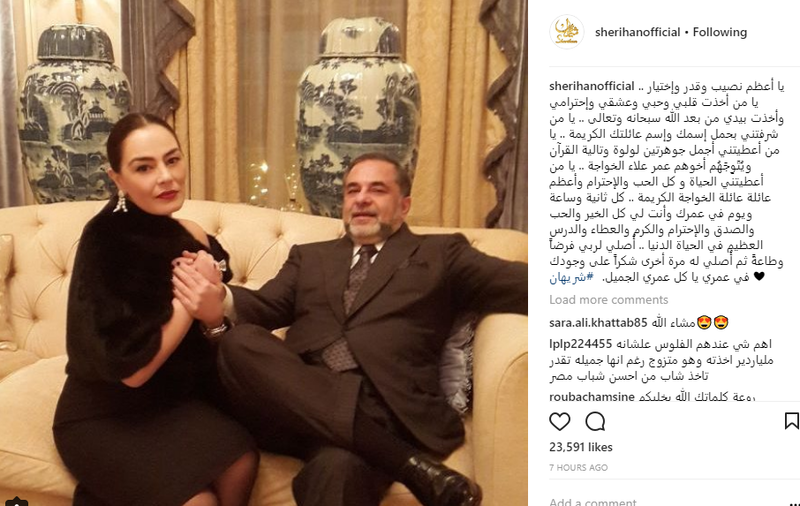Focus the Add a comment field
The height and width of the screenshot is (506, 800).
tap(663, 501)
